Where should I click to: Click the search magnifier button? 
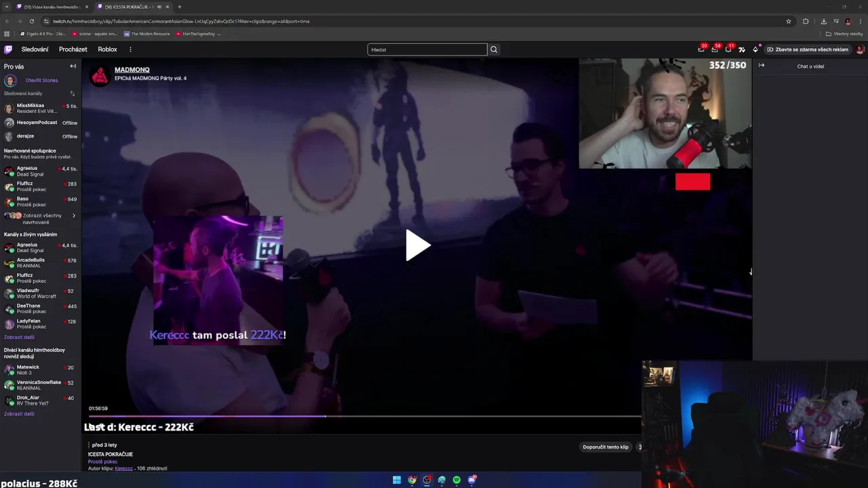[494, 49]
